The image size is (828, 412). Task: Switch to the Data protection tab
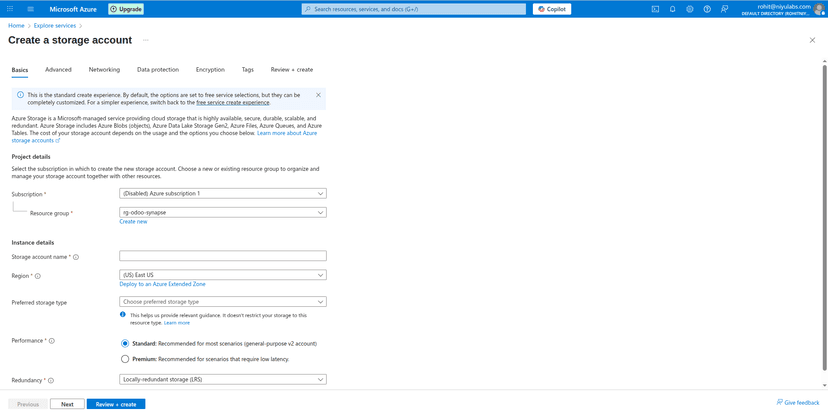tap(158, 70)
